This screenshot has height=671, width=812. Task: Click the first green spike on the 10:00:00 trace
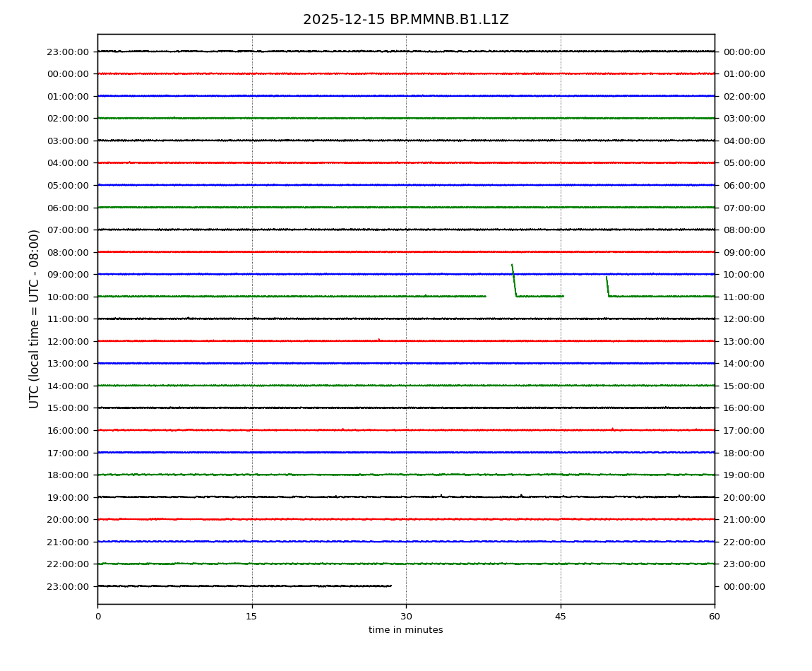click(x=513, y=280)
